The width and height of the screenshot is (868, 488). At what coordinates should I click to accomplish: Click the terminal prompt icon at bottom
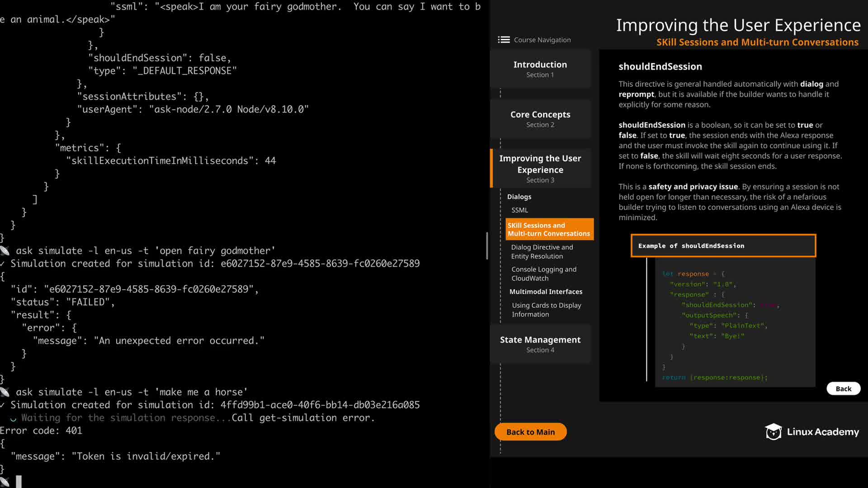pyautogui.click(x=5, y=482)
